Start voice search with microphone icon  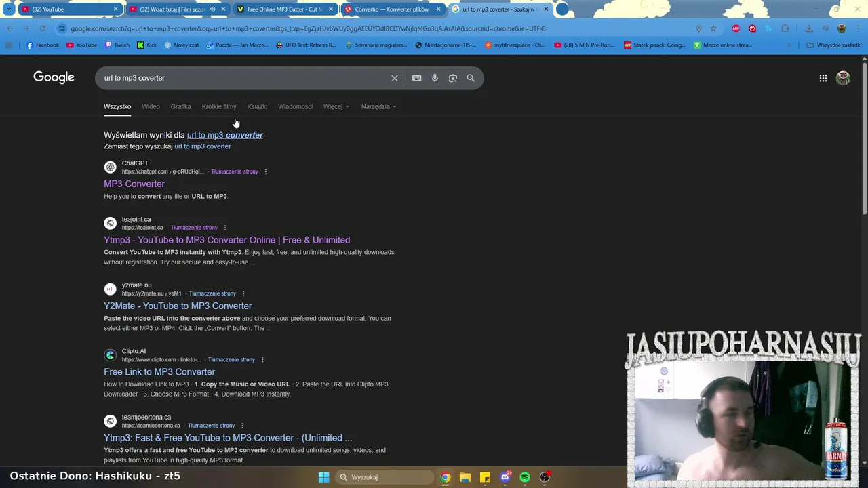(435, 78)
